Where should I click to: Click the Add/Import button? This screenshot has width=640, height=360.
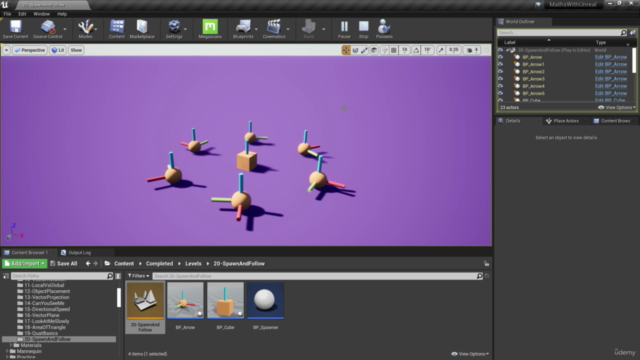pyautogui.click(x=24, y=264)
